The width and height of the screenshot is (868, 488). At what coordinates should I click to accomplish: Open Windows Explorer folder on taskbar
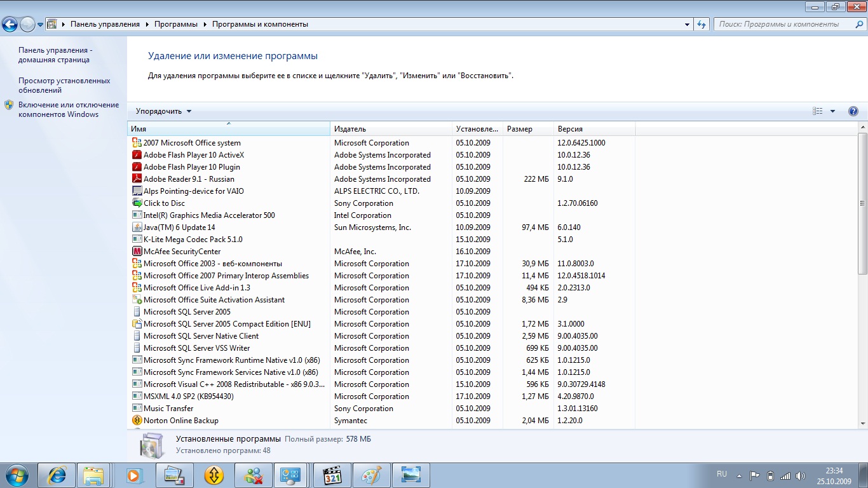coord(94,475)
